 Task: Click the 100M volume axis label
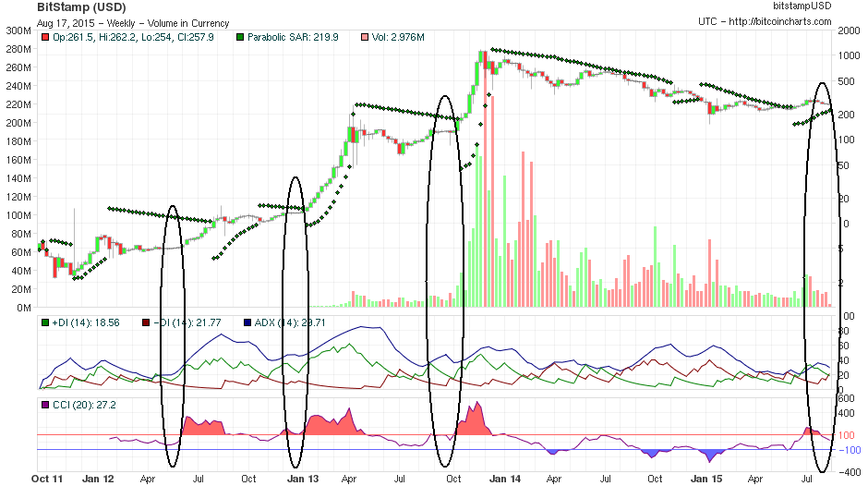18,215
